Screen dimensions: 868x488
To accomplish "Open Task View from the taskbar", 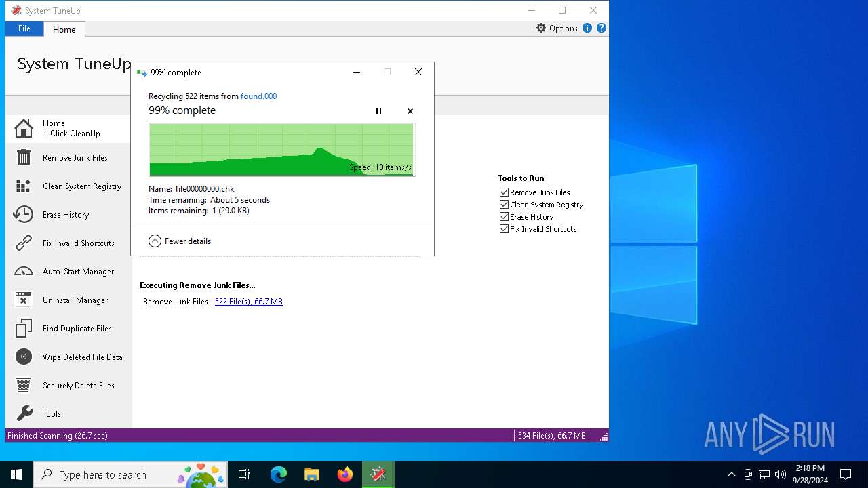I will (244, 474).
